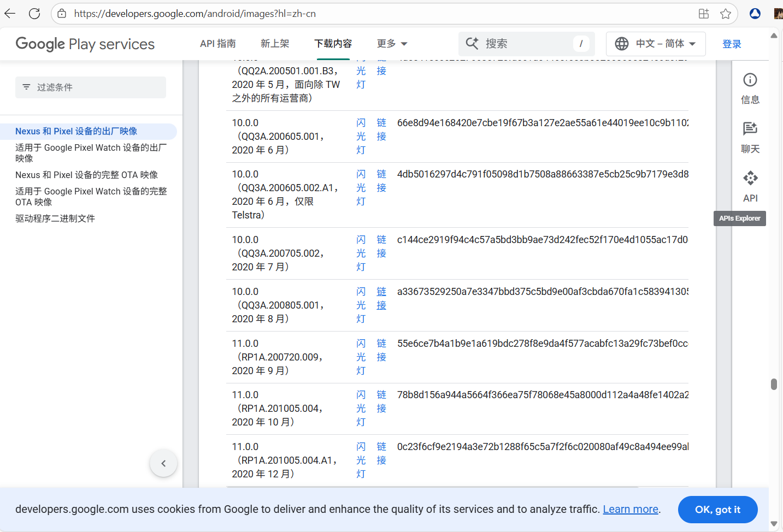Click 闪光灯 link for QQ3A.200805.001
Image resolution: width=783 pixels, height=532 pixels.
[361, 305]
